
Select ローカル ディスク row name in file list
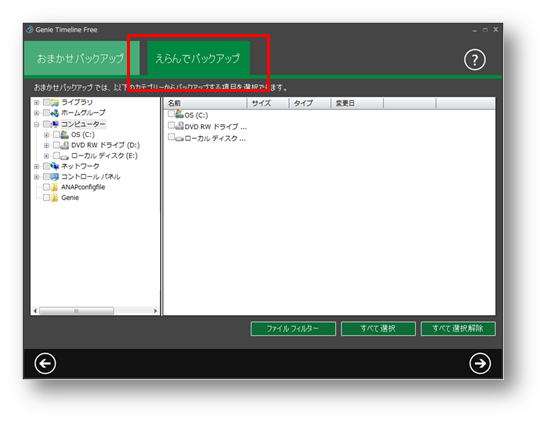pos(215,138)
